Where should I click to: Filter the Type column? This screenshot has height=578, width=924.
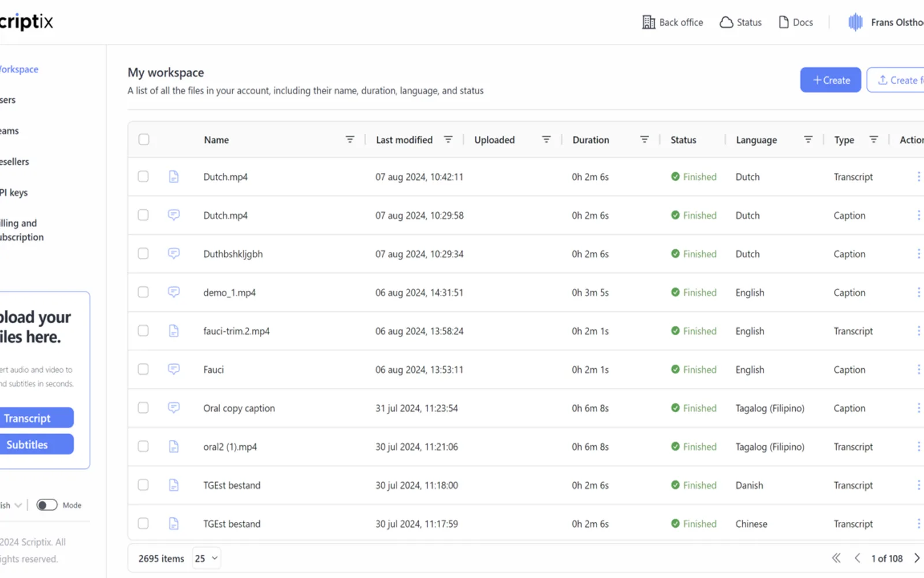coord(874,139)
